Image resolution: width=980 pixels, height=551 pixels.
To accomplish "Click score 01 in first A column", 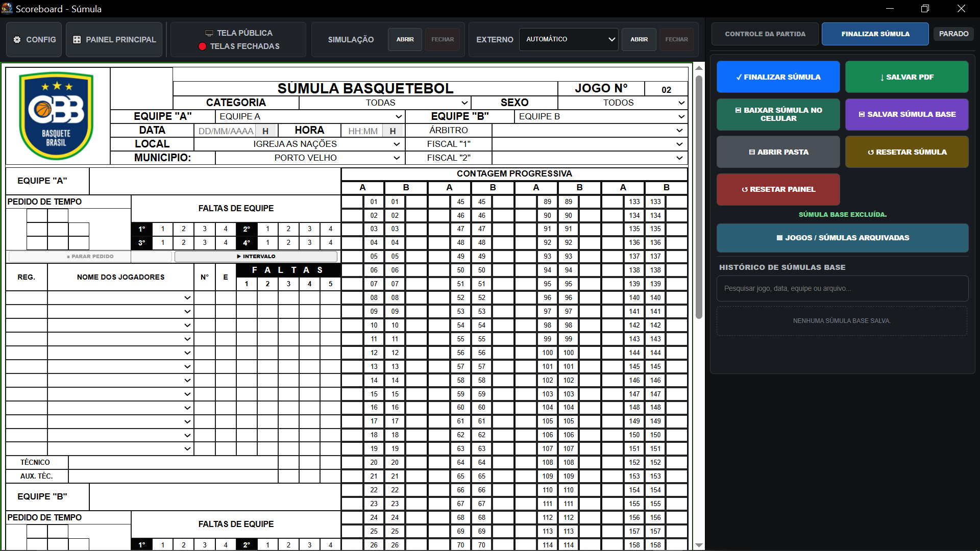I will 374,202.
